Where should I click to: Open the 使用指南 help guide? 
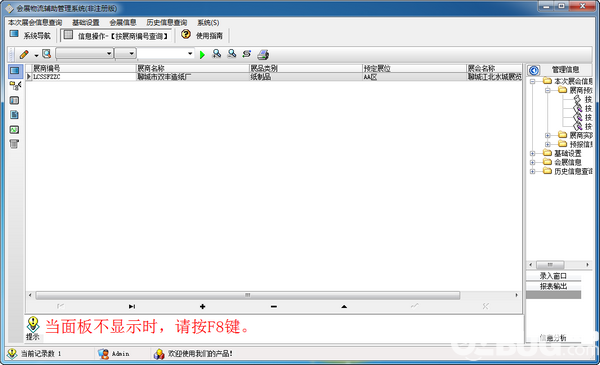(x=202, y=36)
